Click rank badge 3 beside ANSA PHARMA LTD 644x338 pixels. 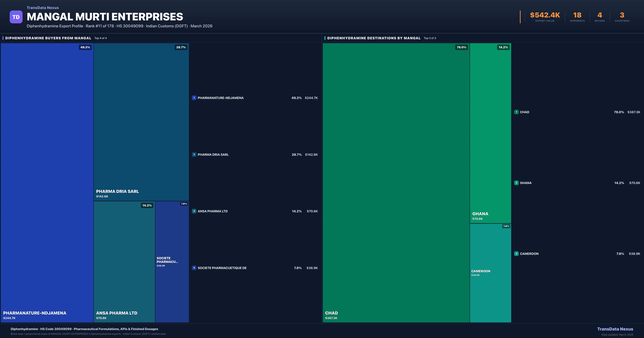194,211
